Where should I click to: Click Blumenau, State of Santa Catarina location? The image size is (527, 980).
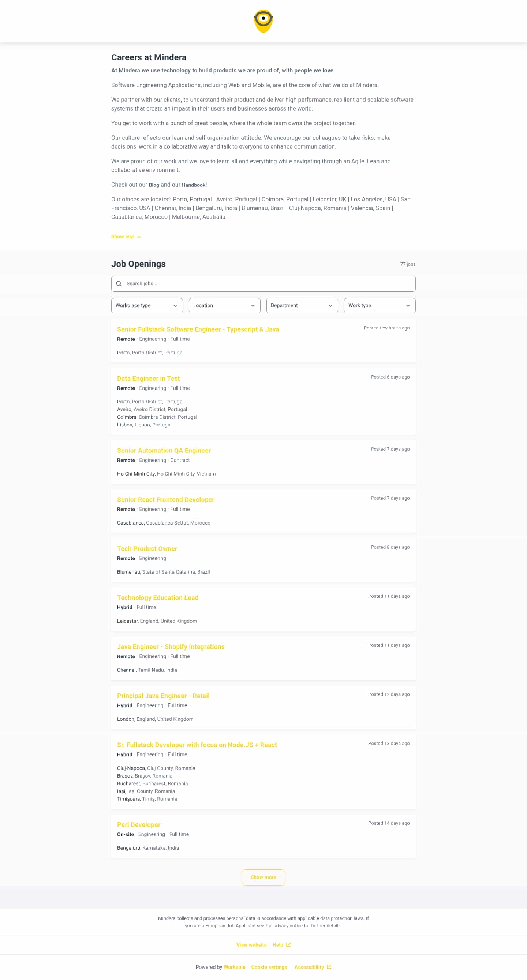pos(164,572)
